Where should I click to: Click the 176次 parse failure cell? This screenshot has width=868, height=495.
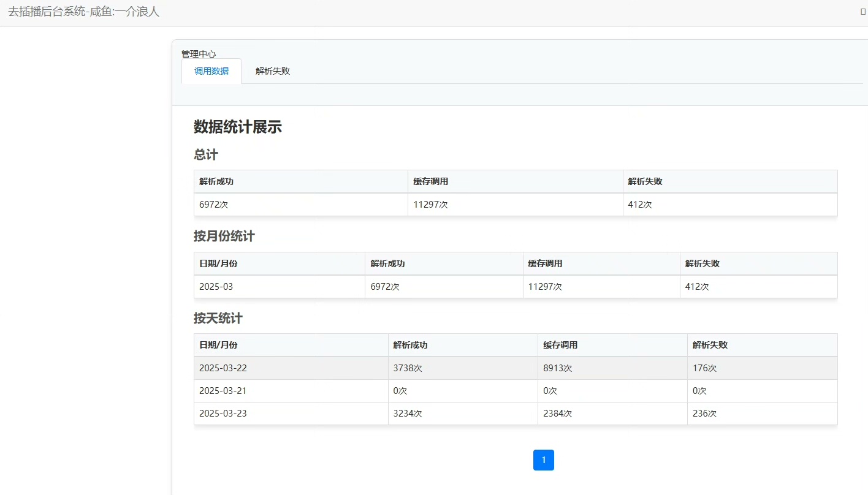[704, 368]
